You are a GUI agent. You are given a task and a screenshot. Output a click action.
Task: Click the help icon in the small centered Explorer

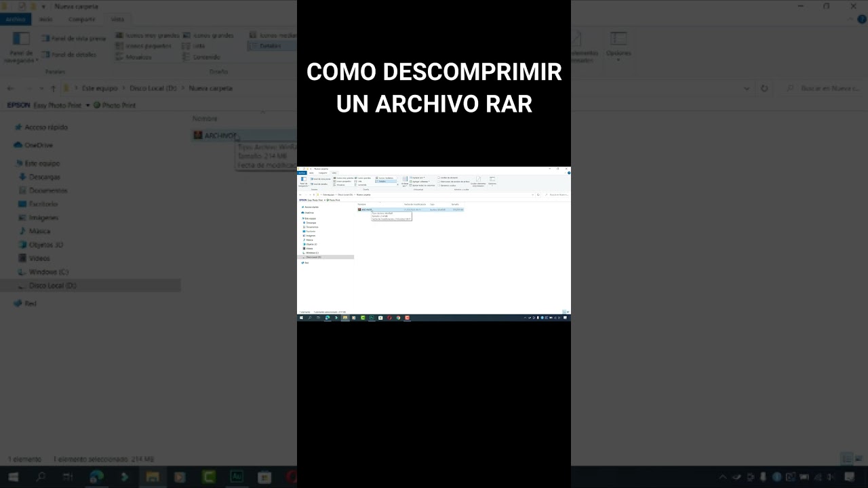(569, 173)
